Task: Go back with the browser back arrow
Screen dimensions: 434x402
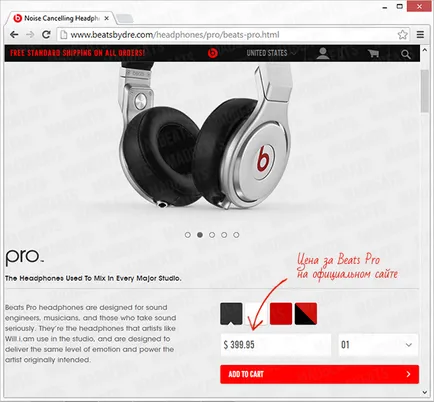Action: point(14,35)
